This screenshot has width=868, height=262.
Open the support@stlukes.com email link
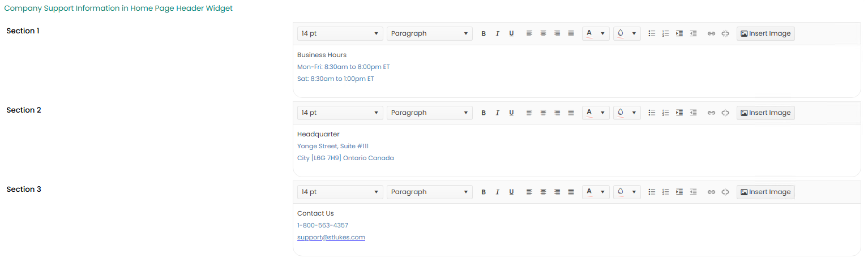click(331, 238)
